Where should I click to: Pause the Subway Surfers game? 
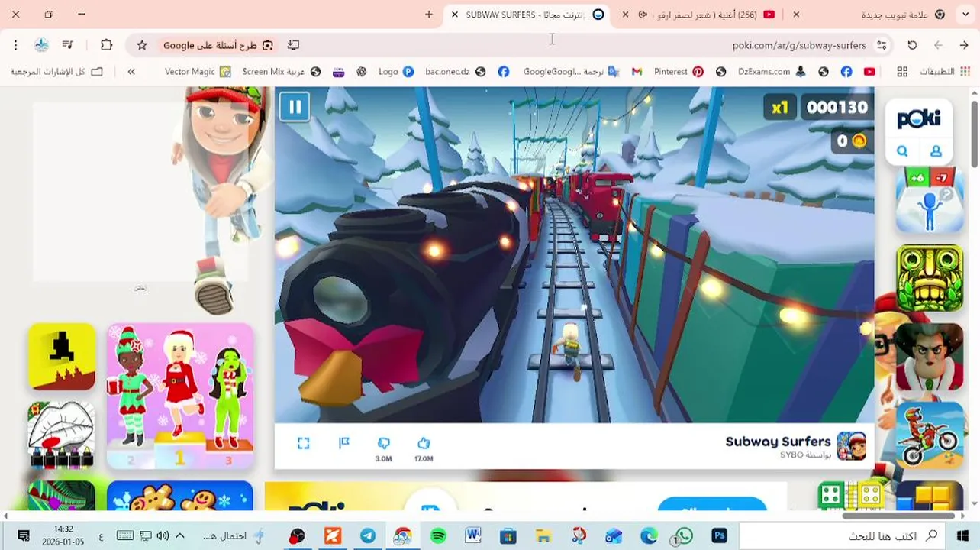pyautogui.click(x=295, y=106)
